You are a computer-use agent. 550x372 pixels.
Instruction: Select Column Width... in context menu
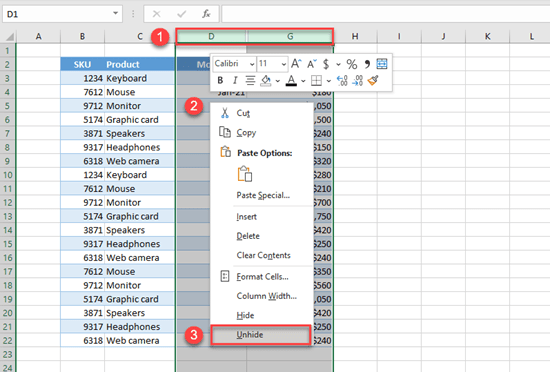pos(266,296)
